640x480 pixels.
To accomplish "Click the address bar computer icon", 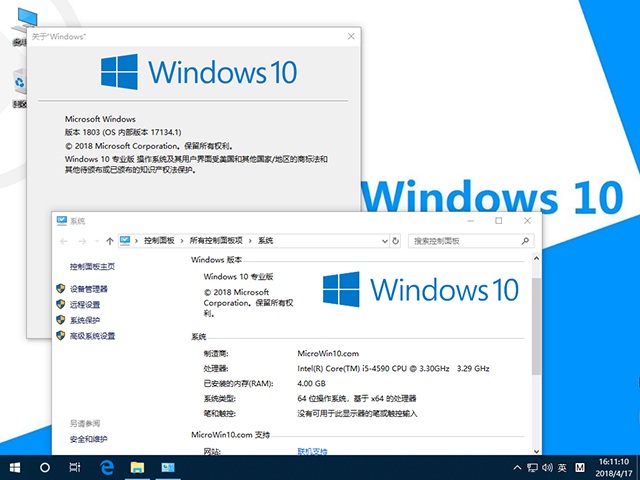I will coord(125,240).
